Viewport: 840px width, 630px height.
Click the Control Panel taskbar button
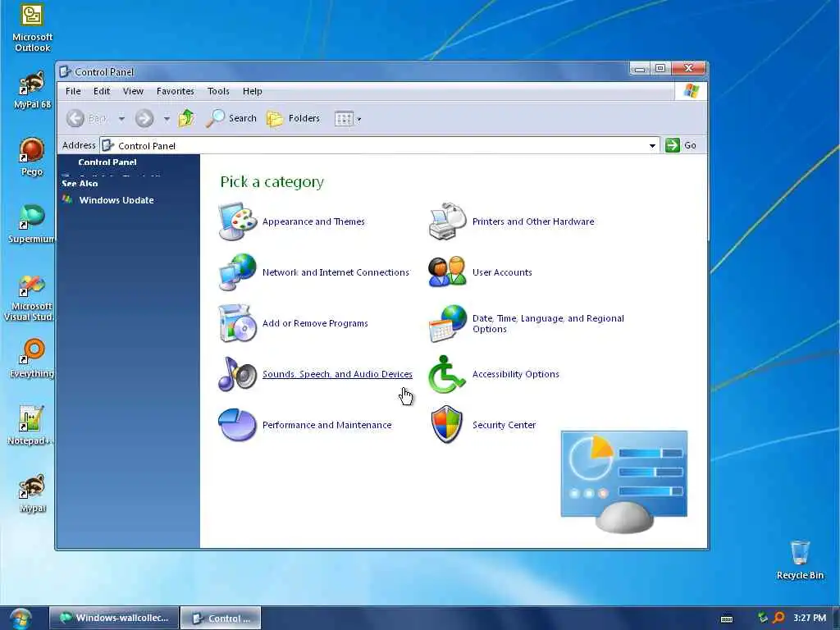click(221, 618)
